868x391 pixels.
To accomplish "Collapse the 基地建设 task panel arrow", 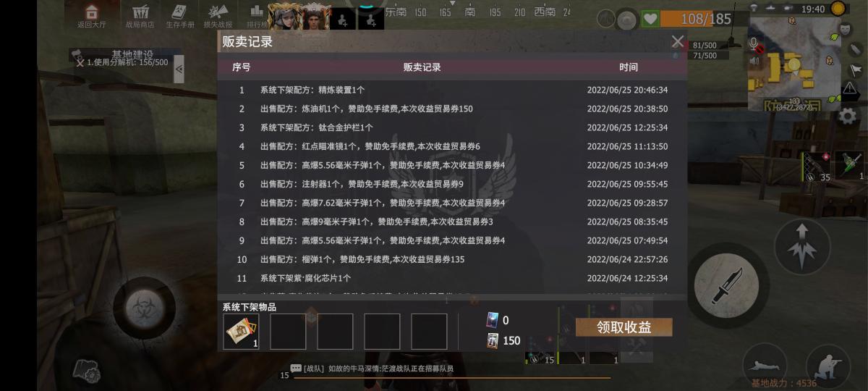I will (x=179, y=69).
